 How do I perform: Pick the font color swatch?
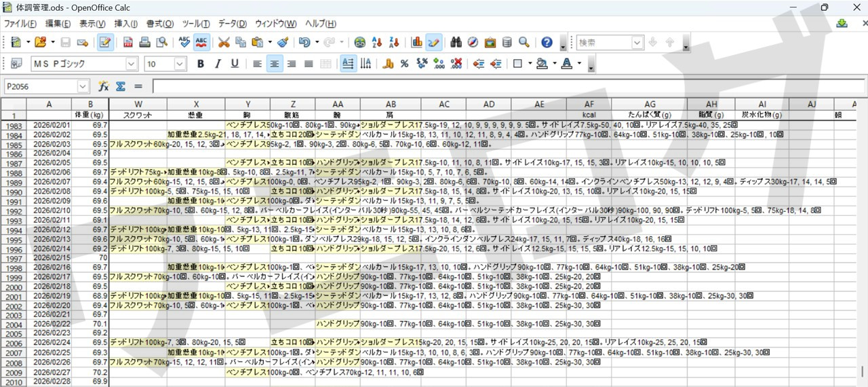point(566,64)
